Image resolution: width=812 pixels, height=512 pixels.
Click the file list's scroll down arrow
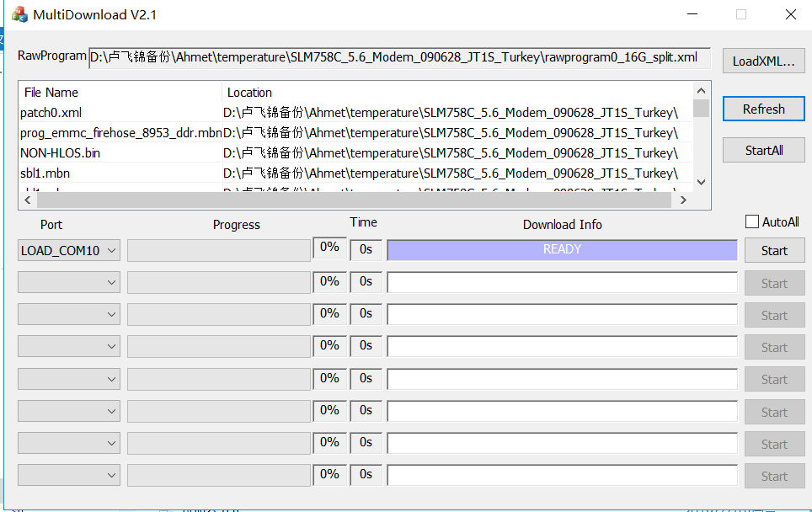pos(701,182)
